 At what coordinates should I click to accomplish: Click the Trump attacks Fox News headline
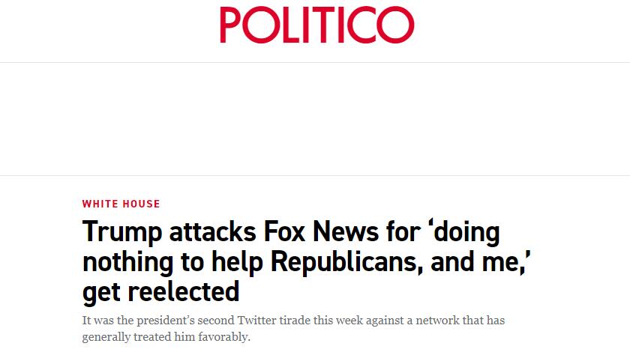coord(291,261)
